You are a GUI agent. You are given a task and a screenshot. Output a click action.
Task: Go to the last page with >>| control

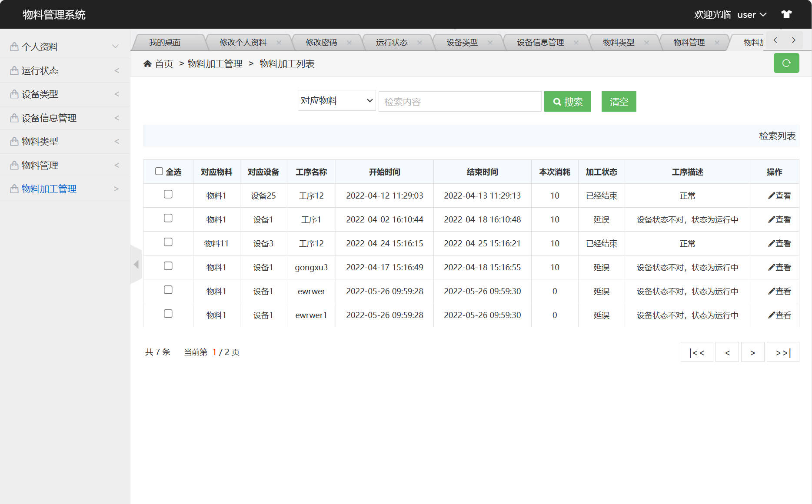pos(782,352)
